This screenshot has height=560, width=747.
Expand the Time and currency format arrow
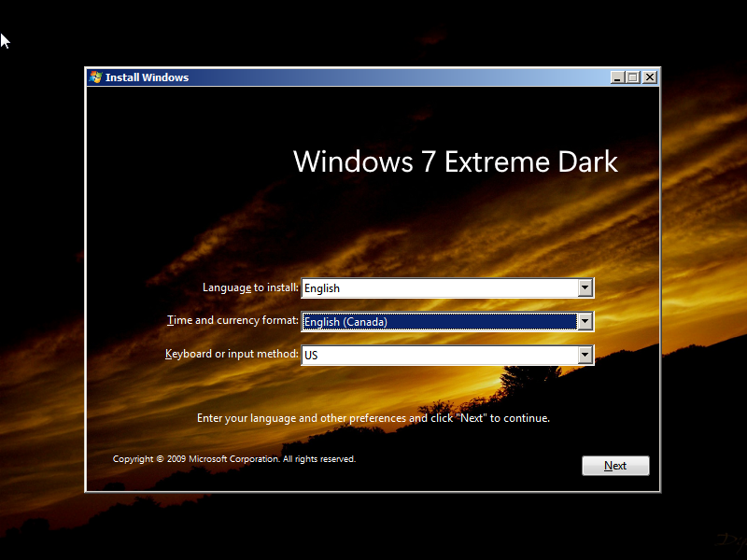[585, 321]
